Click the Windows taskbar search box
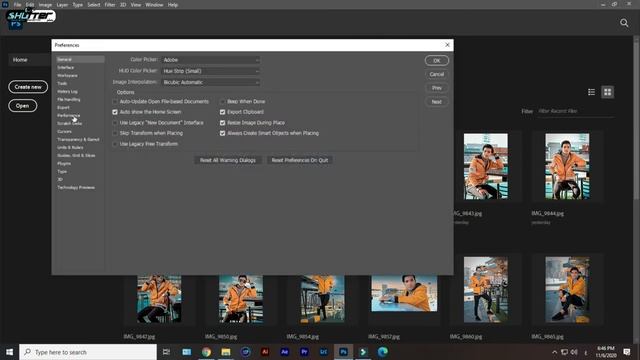 88,352
